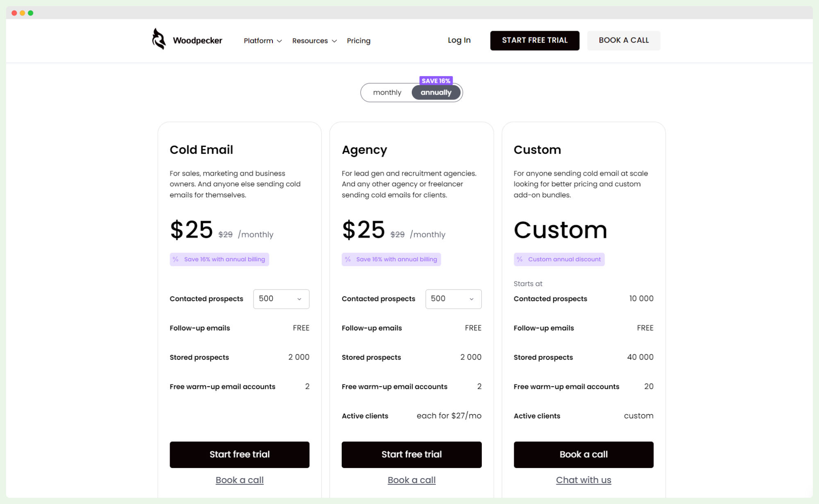Open contacted prospects dropdown in Cold Email plan
Screen dimensions: 819x504
coord(281,299)
